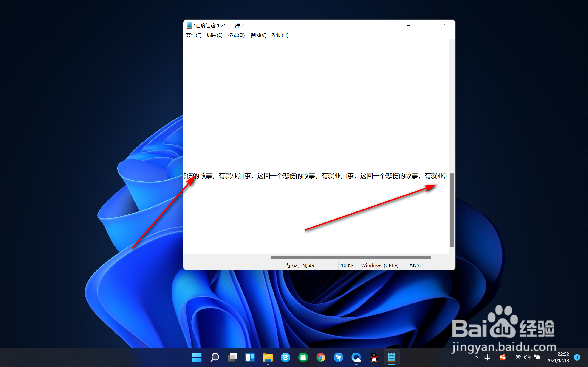Open QQ penguin icon on taskbar
Image resolution: width=588 pixels, height=367 pixels.
374,357
